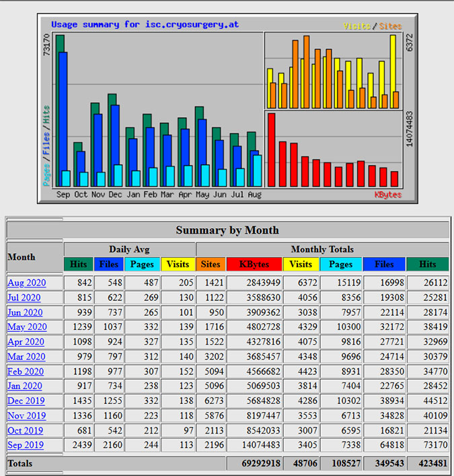The width and height of the screenshot is (454, 476).
Task: Open the Dec 2019 statistics link
Action: click(x=26, y=401)
